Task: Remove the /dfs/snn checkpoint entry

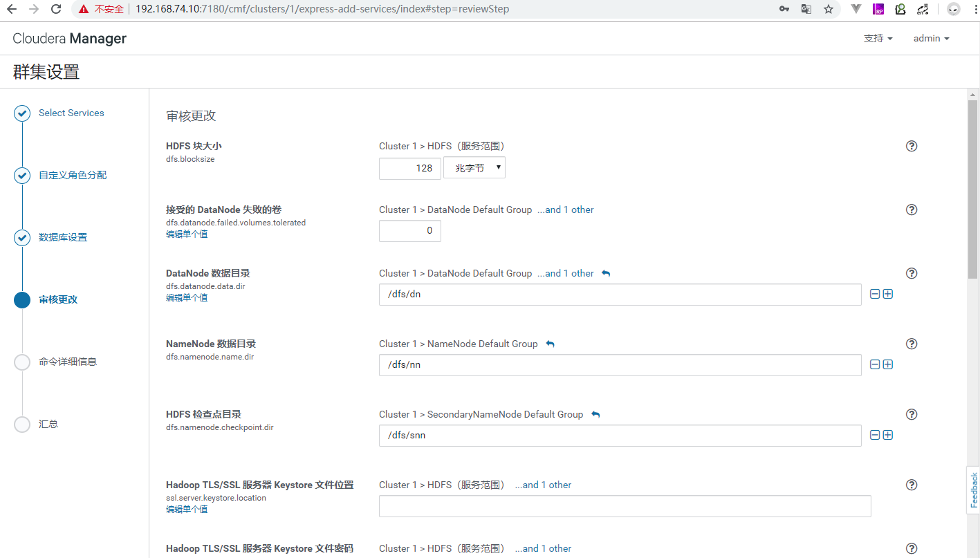Action: (875, 435)
